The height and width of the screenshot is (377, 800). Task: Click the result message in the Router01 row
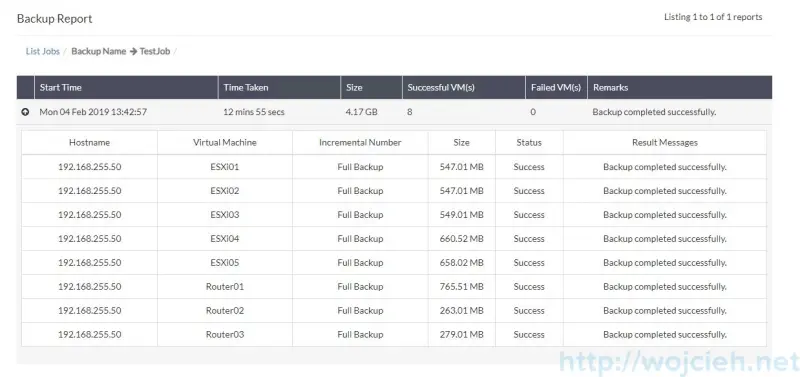pyautogui.click(x=665, y=287)
